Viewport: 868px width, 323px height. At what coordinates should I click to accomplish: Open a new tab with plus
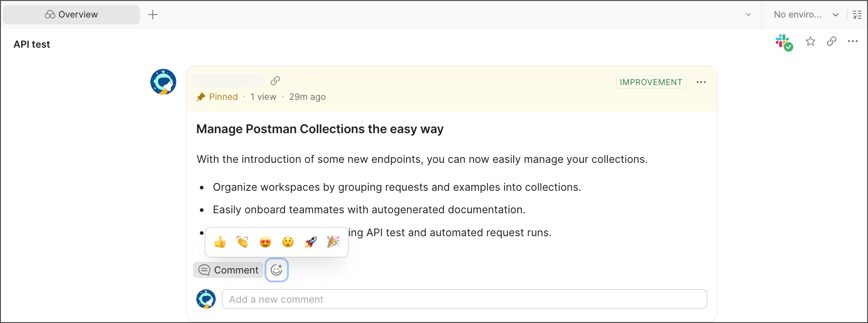coord(153,14)
